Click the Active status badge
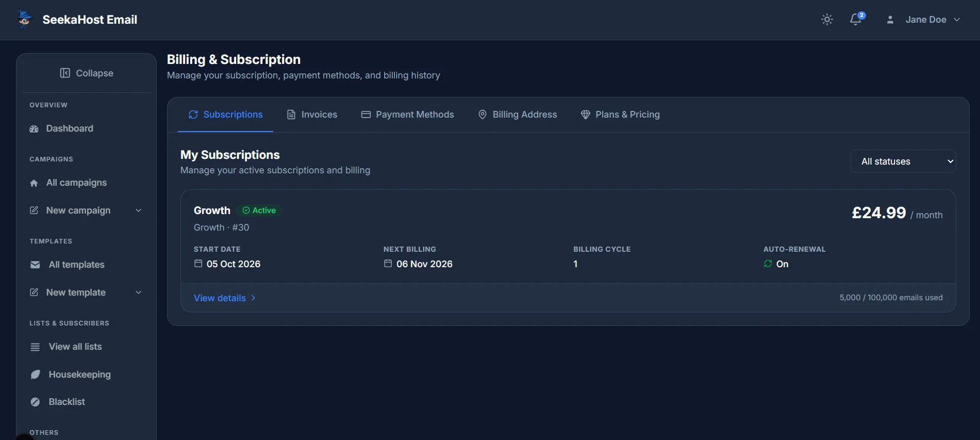The width and height of the screenshot is (980, 440). point(259,210)
